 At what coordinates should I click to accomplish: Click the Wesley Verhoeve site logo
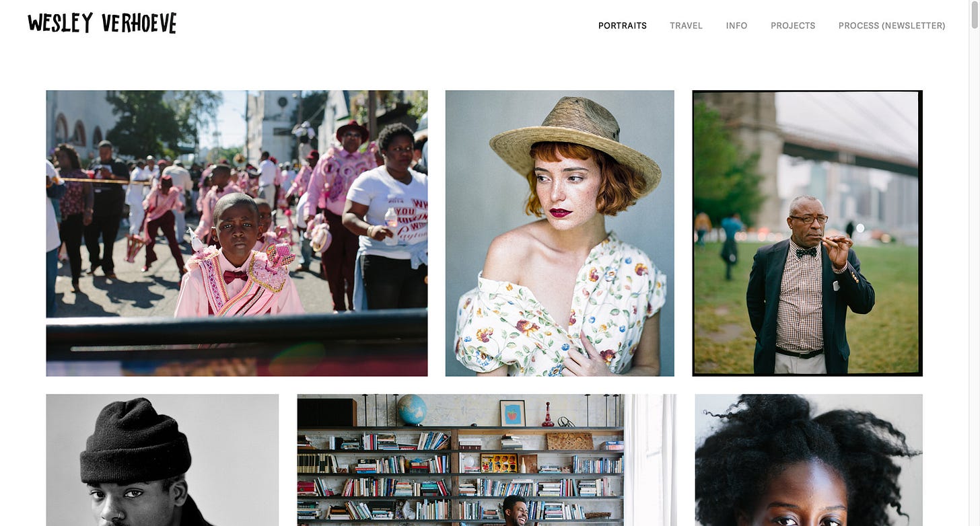coord(102,24)
